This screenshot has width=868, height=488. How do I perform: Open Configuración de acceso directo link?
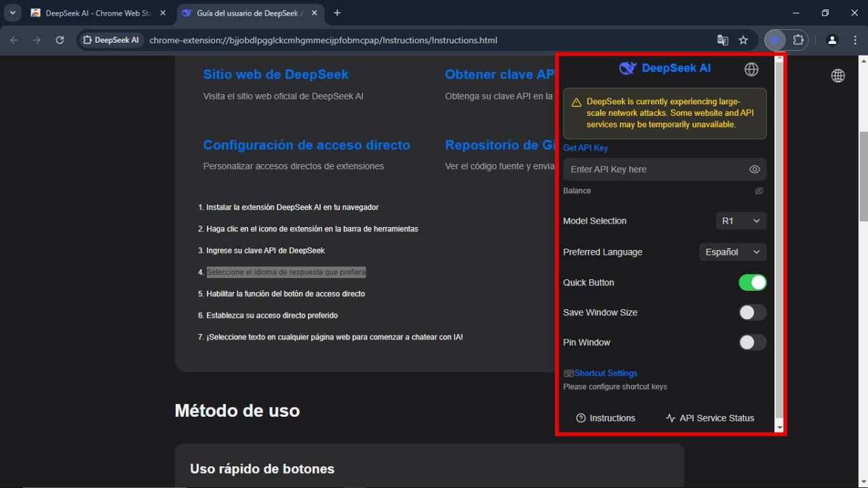pos(307,145)
